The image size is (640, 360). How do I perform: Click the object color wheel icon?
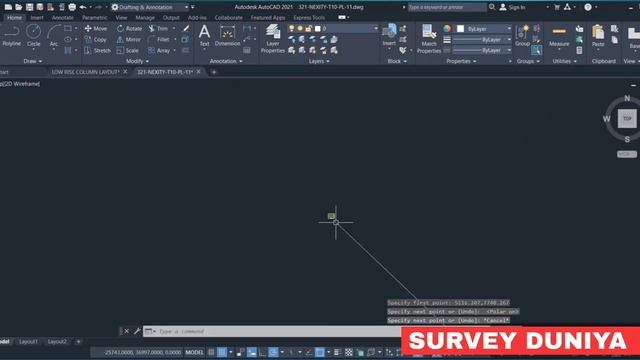click(447, 29)
